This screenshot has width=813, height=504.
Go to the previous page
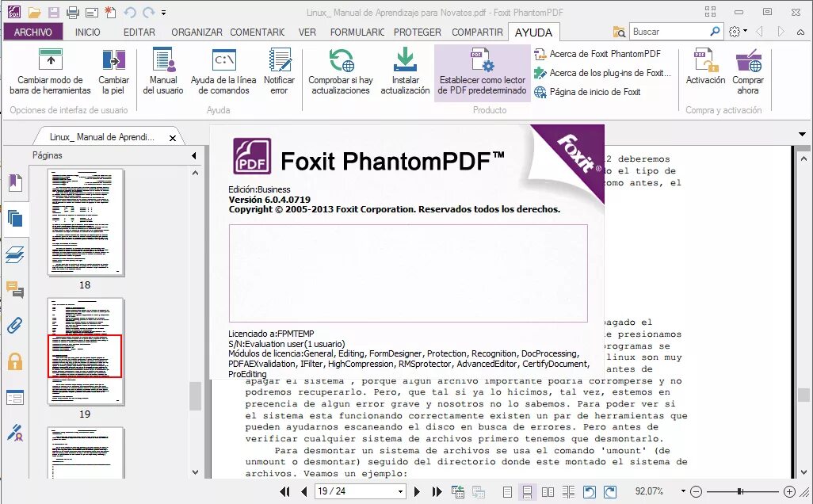coord(303,491)
